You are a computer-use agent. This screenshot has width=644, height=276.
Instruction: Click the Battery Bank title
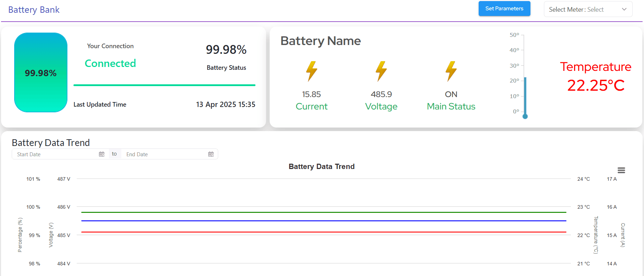(x=34, y=10)
